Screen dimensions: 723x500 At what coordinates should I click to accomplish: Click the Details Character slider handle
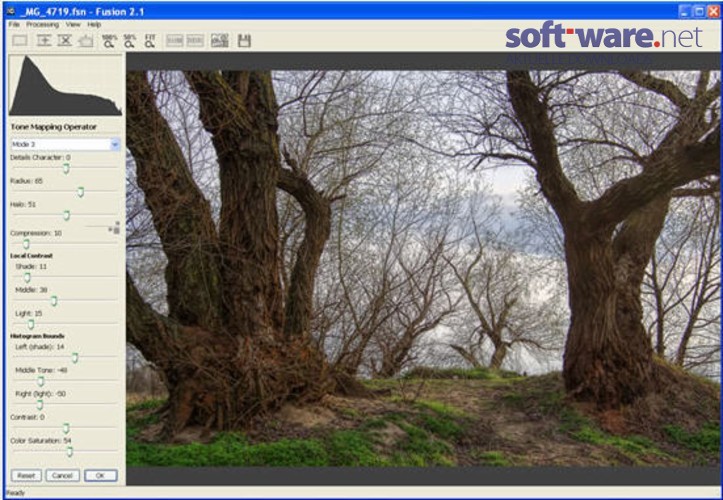point(66,169)
